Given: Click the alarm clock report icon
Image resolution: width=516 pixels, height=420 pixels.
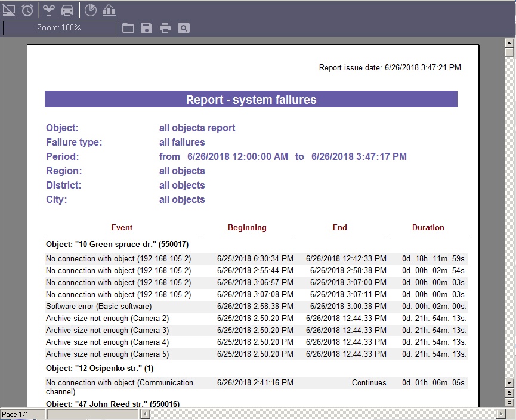Looking at the screenshot, I should coord(27,10).
